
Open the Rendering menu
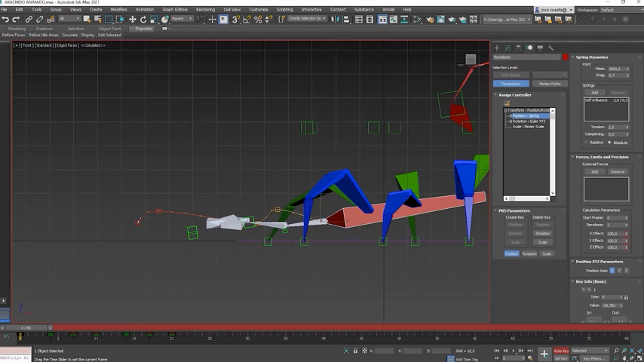[x=205, y=10]
